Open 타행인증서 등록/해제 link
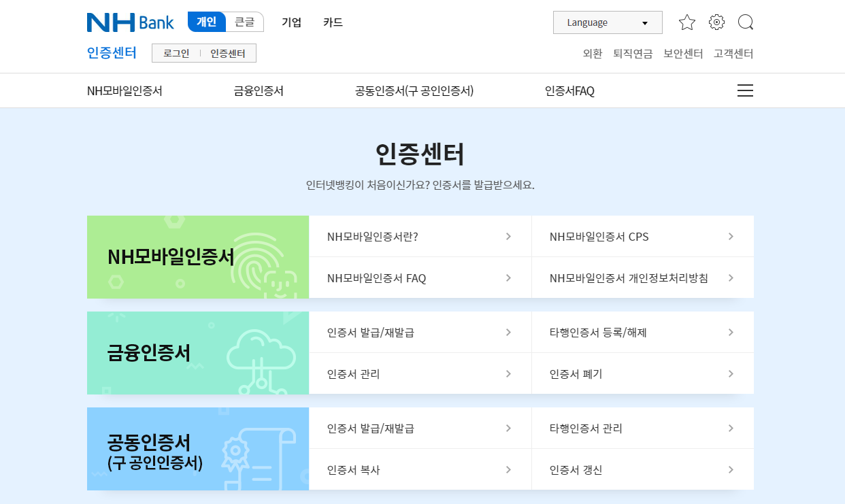The height and width of the screenshot is (504, 845). tap(643, 332)
